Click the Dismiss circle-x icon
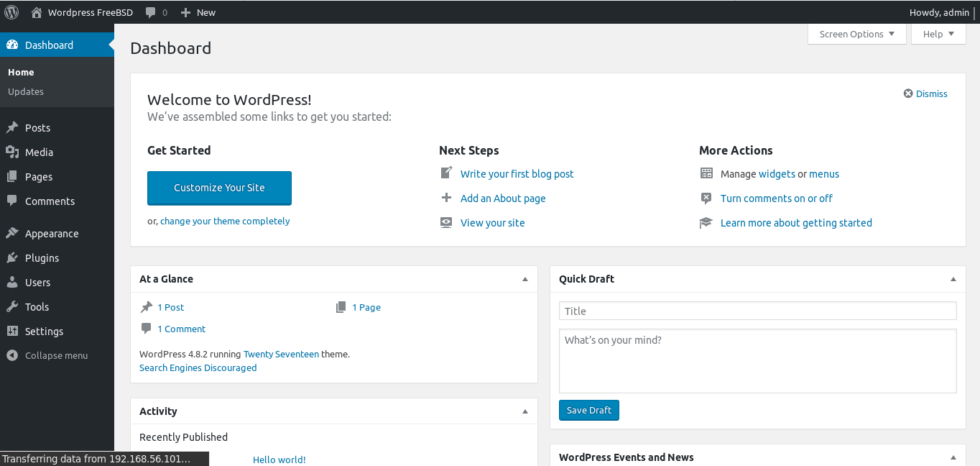The height and width of the screenshot is (466, 980). click(908, 93)
